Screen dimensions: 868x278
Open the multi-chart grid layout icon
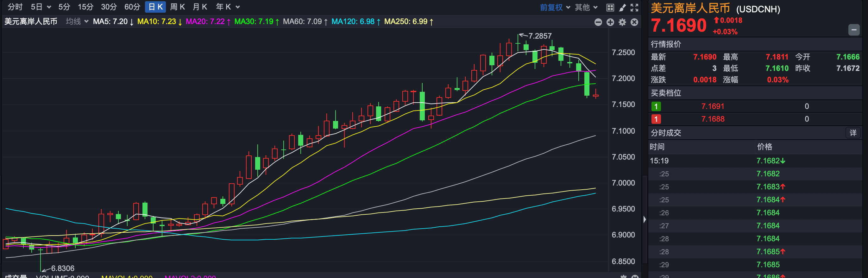click(x=610, y=7)
